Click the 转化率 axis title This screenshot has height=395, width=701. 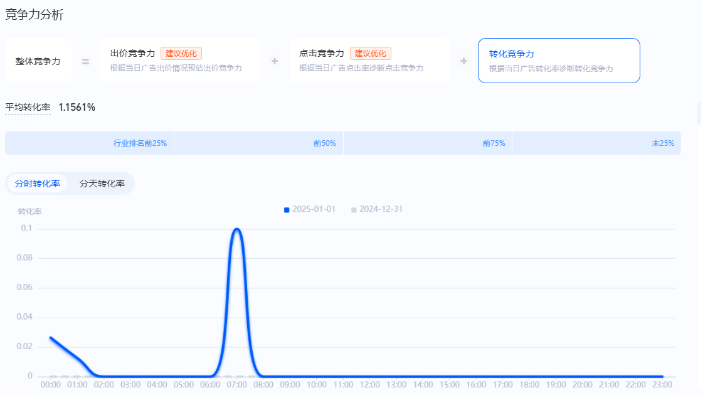click(x=30, y=211)
